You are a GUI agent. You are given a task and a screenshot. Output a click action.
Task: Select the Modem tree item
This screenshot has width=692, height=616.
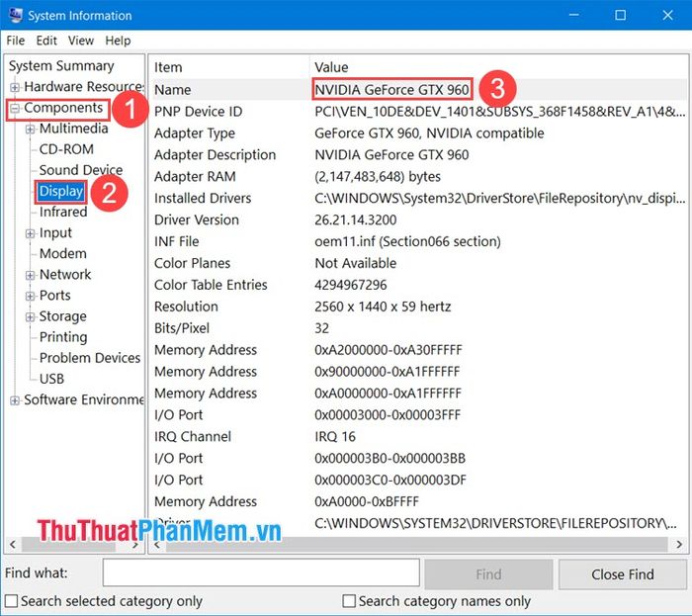[62, 253]
